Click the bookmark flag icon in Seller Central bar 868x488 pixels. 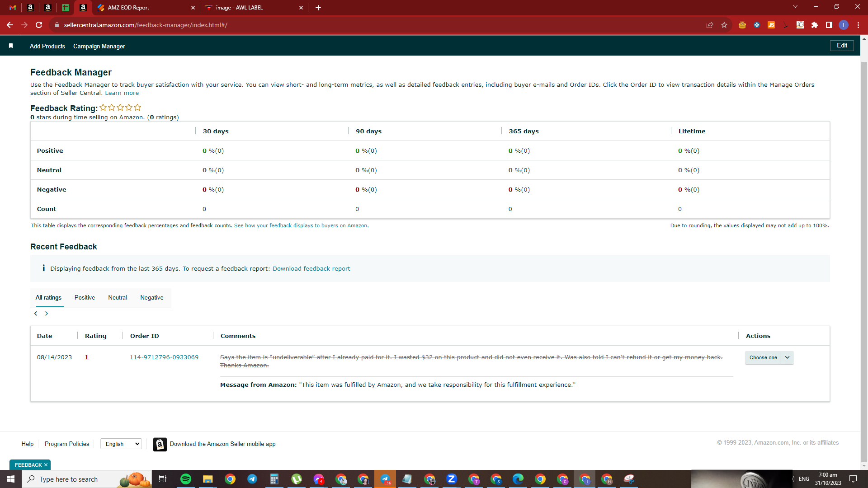point(11,46)
